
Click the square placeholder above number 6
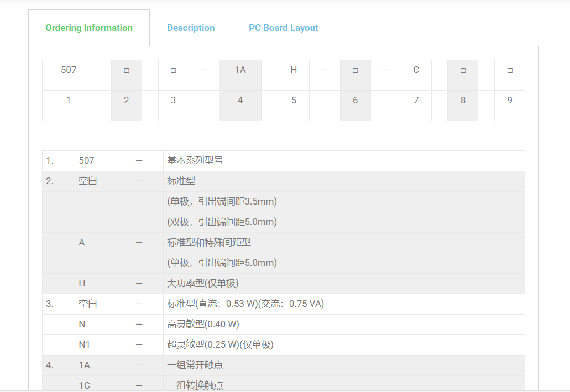355,71
